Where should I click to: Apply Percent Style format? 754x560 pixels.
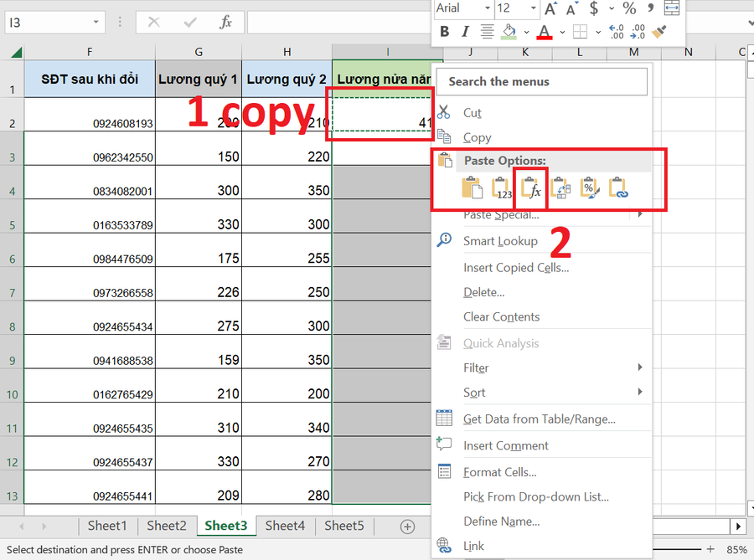(629, 8)
